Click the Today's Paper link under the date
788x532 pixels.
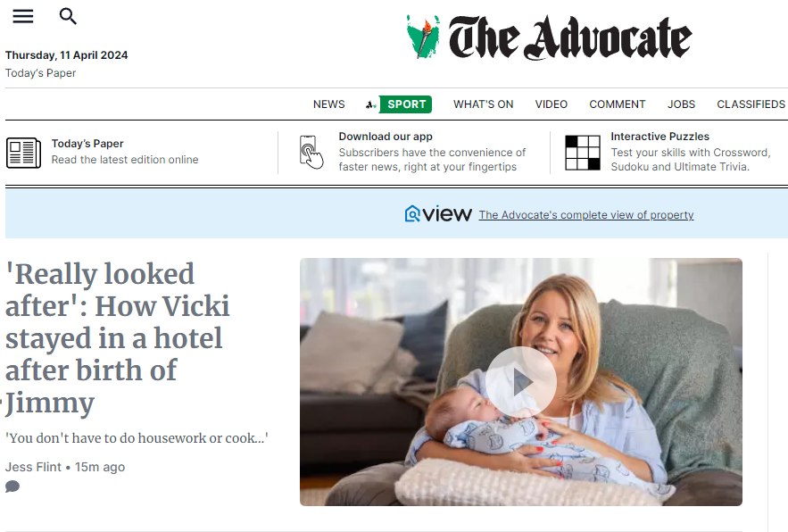[x=41, y=73]
